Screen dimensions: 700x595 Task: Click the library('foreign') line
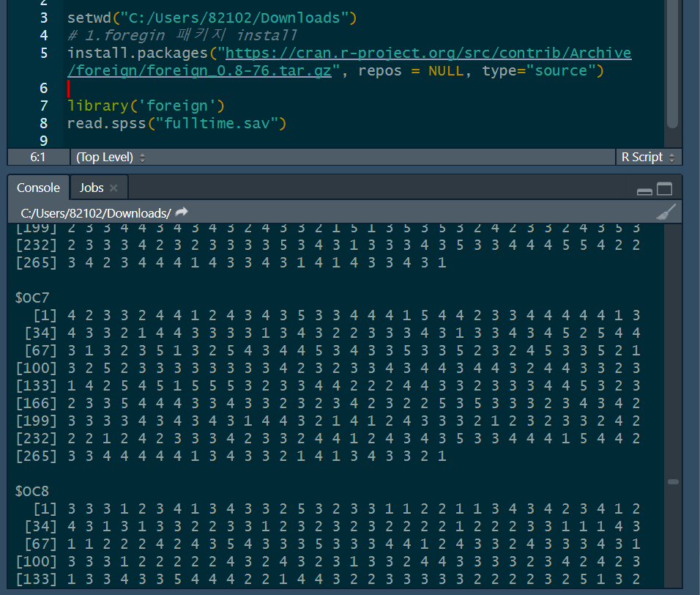(x=146, y=106)
